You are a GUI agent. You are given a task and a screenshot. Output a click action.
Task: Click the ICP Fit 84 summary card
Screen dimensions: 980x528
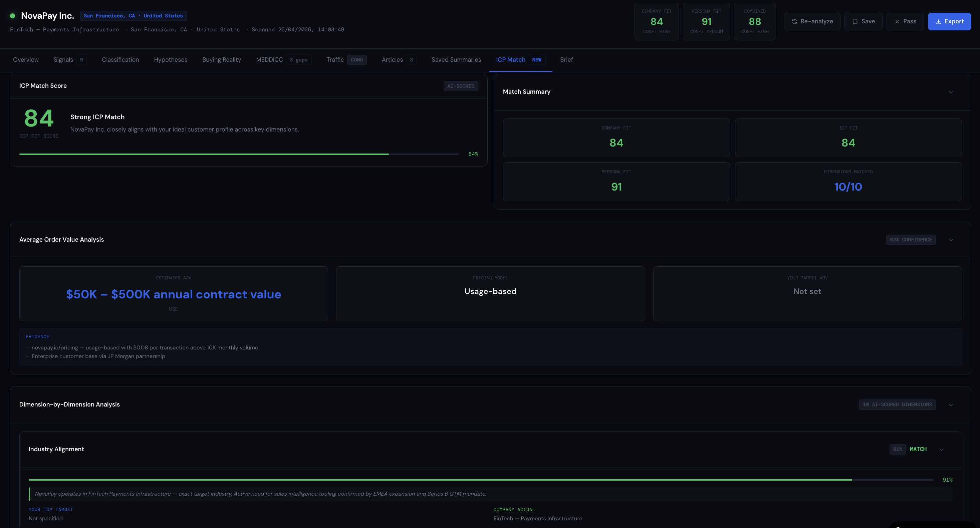coord(848,138)
